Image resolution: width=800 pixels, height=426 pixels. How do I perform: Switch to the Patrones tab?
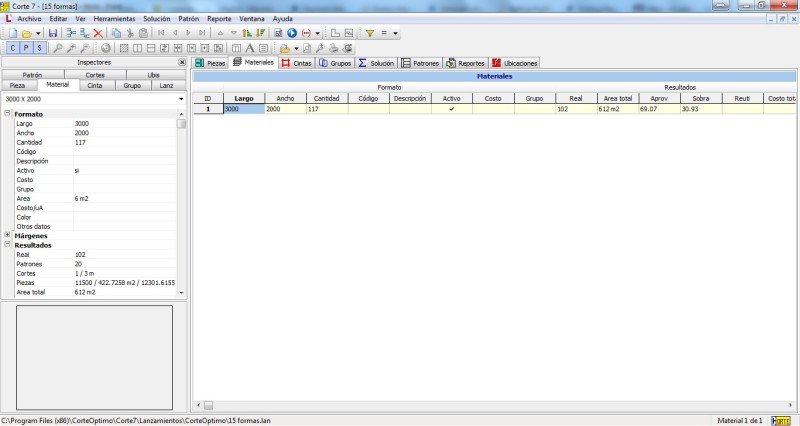(420, 63)
